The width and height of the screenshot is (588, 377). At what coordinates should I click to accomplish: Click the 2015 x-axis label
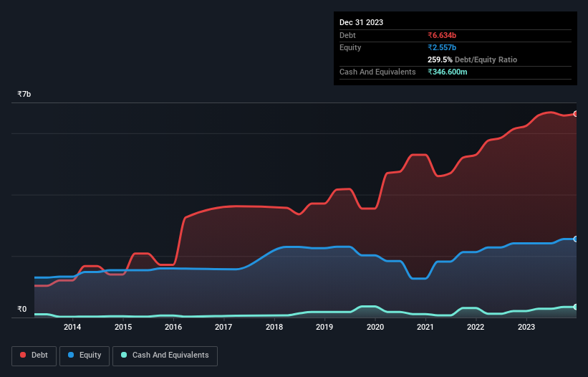click(x=123, y=327)
